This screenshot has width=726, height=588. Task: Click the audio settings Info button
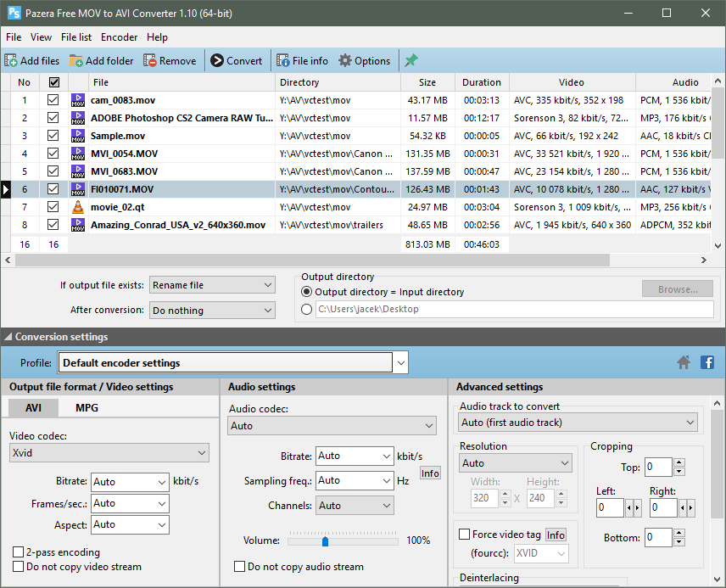[430, 473]
